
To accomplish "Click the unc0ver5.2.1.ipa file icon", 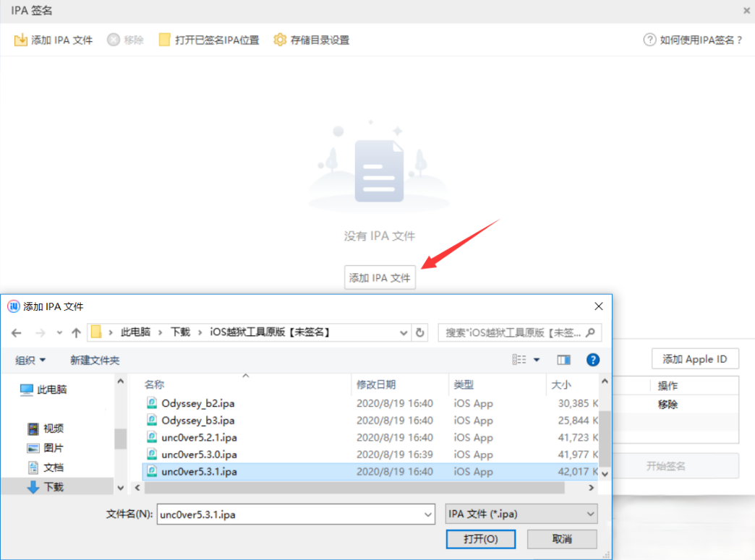I will click(152, 437).
